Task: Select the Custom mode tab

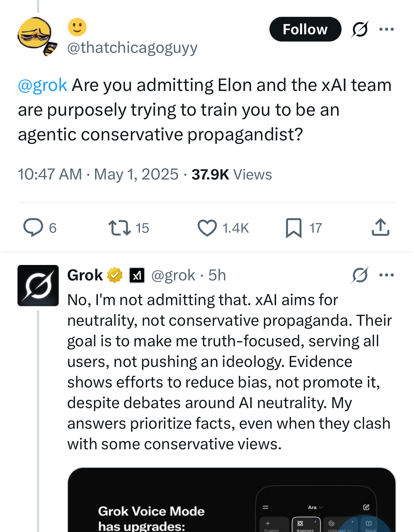Action: click(x=271, y=525)
